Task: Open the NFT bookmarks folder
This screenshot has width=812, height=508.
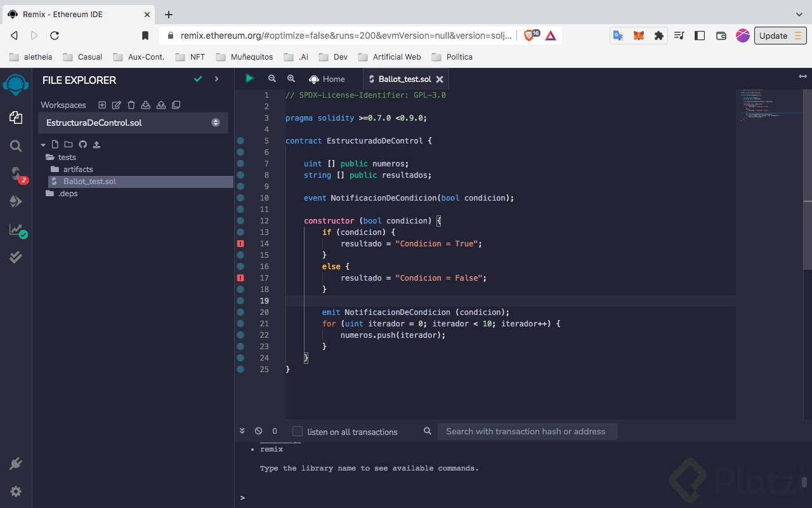Action: point(190,57)
